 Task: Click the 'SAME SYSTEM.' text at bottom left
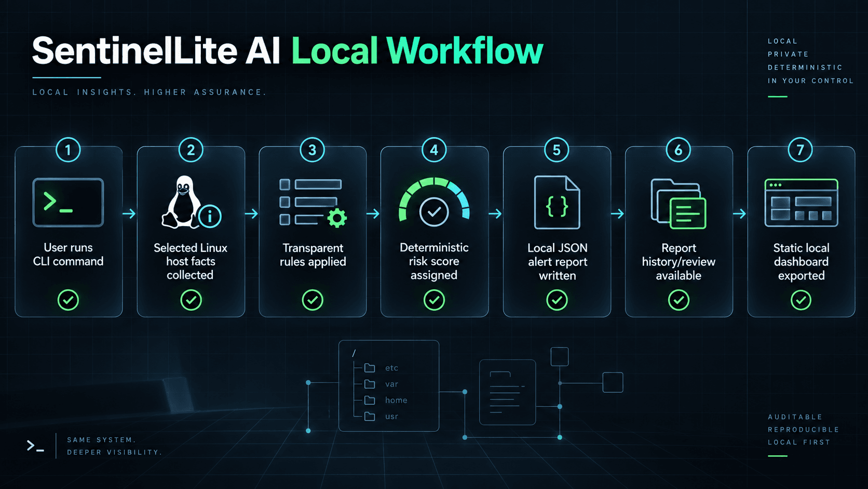[x=101, y=440]
